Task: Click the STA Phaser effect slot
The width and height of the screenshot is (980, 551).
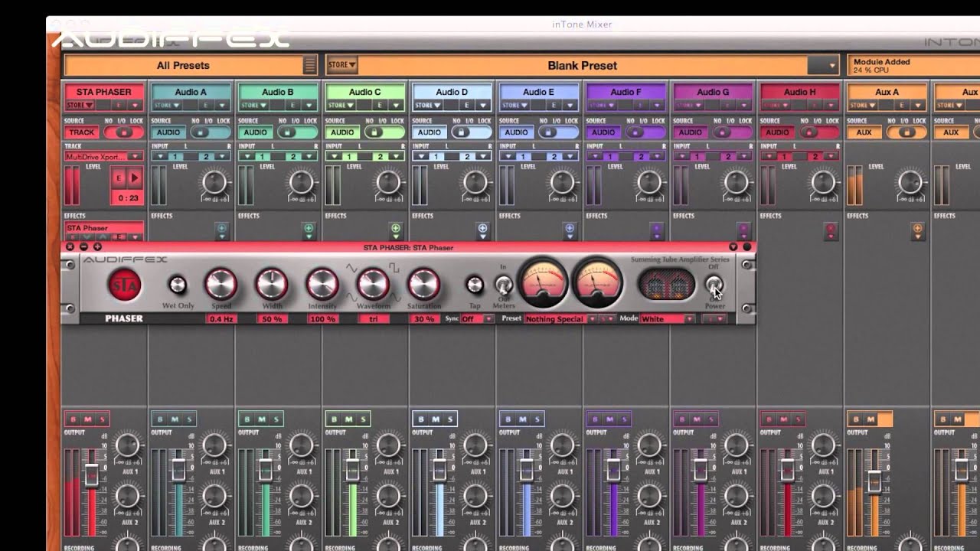Action: (104, 228)
